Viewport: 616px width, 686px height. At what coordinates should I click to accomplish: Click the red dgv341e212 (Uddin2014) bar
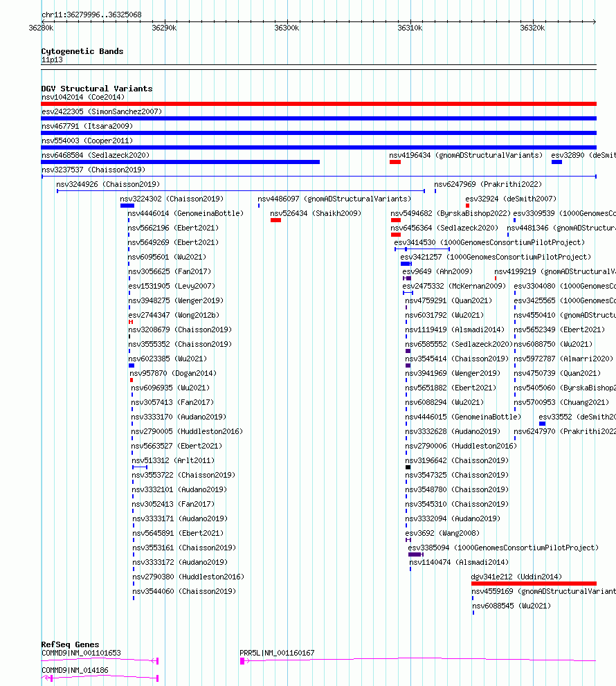point(534,584)
